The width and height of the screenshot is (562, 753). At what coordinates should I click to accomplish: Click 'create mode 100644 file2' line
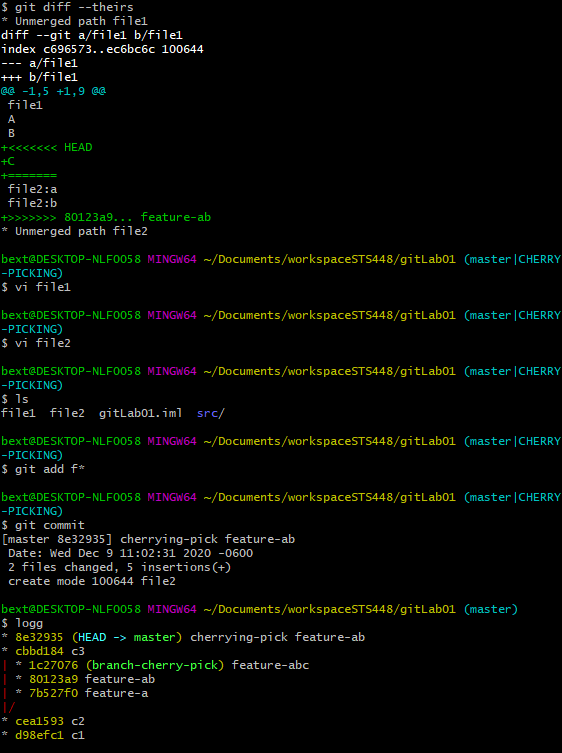(92, 581)
